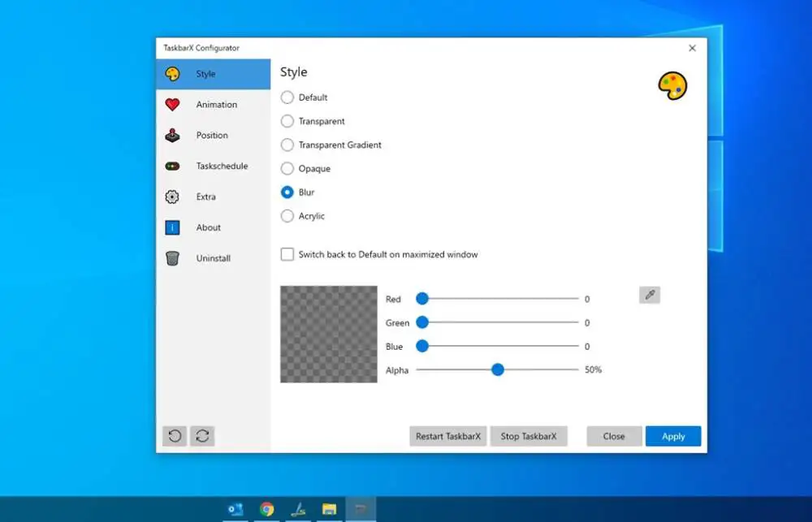
Task: Click the highlighted TaskbarX taskbar icon
Action: [x=361, y=510]
